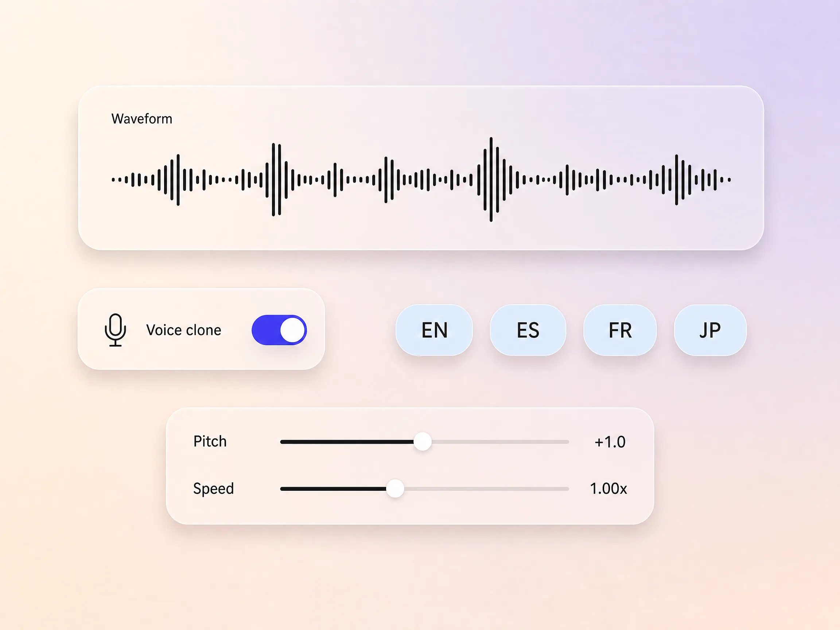Click the Speed slider handle
Image resolution: width=840 pixels, height=630 pixels.
tap(395, 488)
